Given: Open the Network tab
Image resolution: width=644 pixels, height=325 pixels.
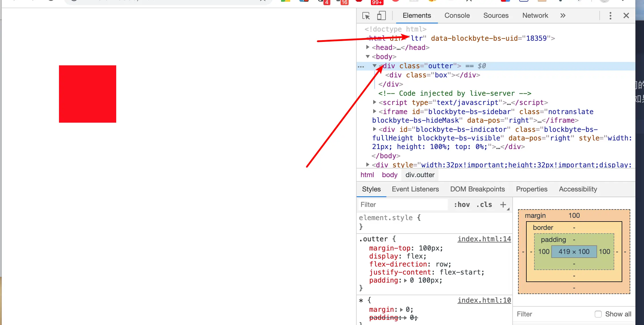Looking at the screenshot, I should click(535, 16).
